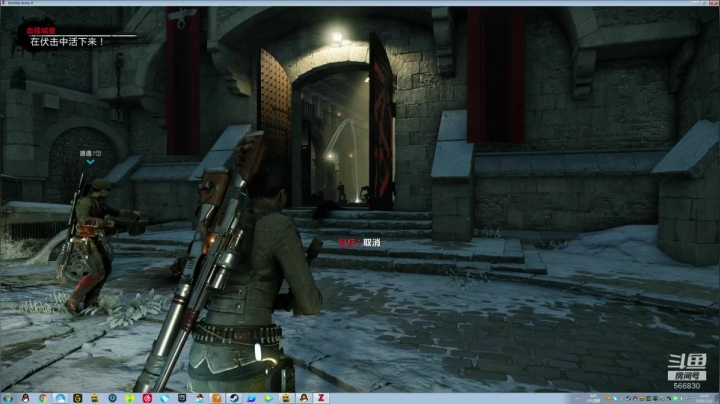Open the blue power-circle taskbar icon
The width and height of the screenshot is (720, 404).
coord(112,398)
